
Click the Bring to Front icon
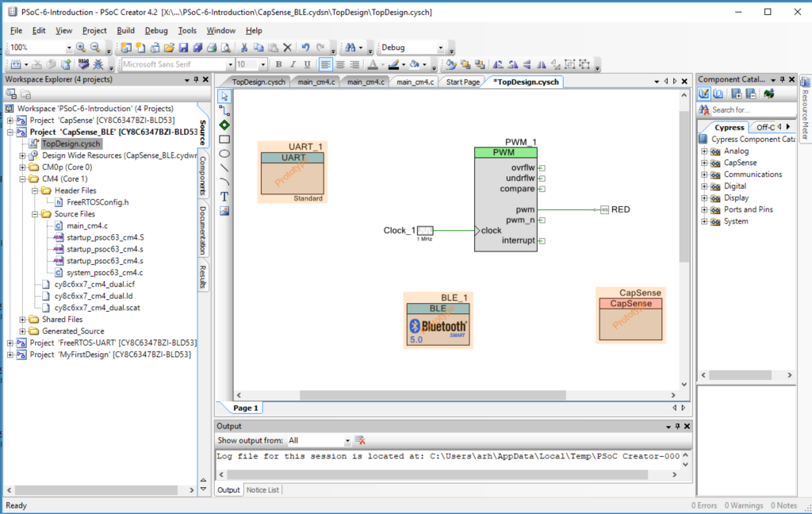point(465,64)
